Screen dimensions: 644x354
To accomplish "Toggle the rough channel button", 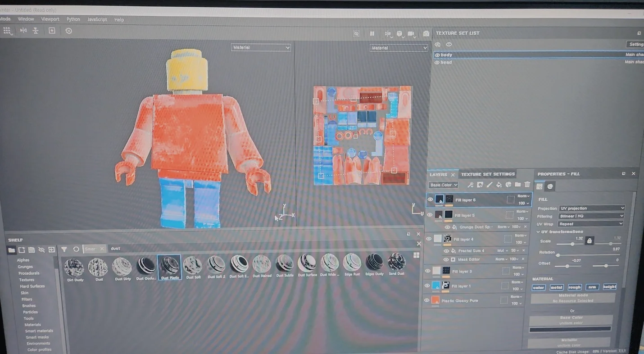I will (x=575, y=287).
